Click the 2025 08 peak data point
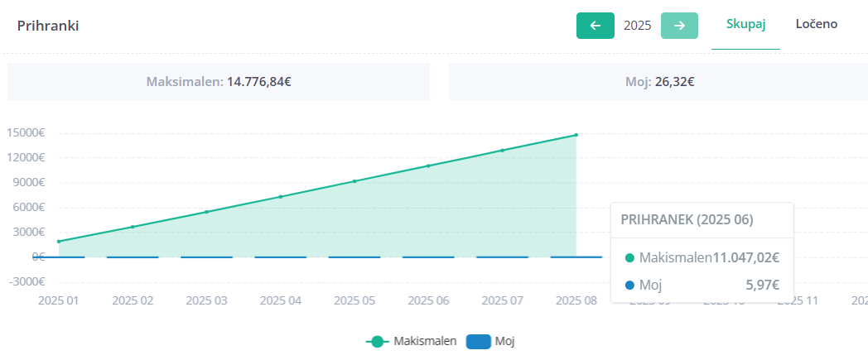 coord(576,135)
